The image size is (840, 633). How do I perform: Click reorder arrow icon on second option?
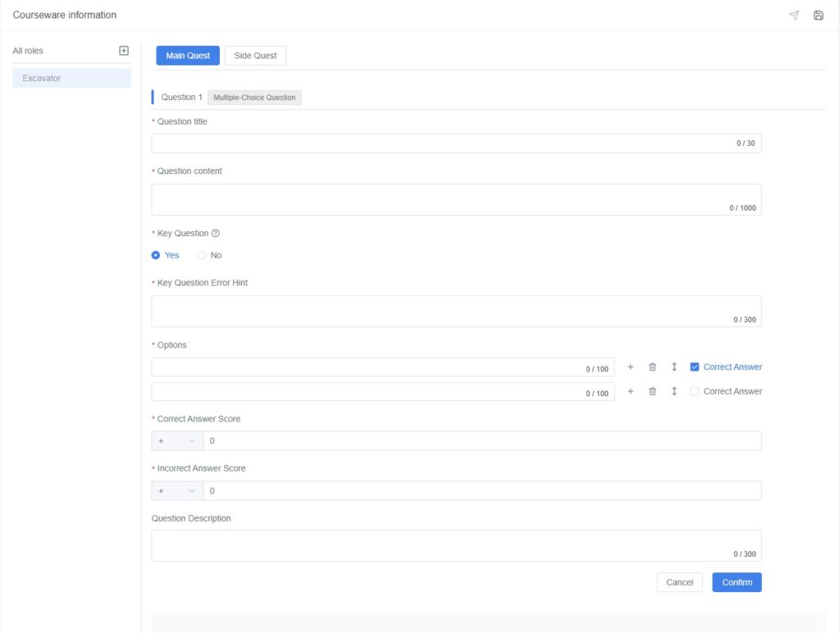674,392
